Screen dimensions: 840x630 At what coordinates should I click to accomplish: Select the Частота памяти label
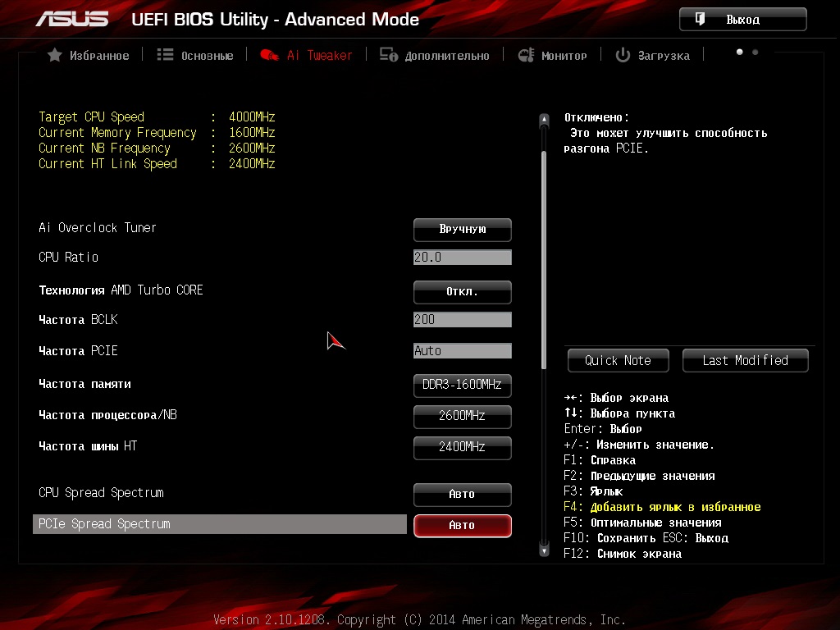pos(84,384)
